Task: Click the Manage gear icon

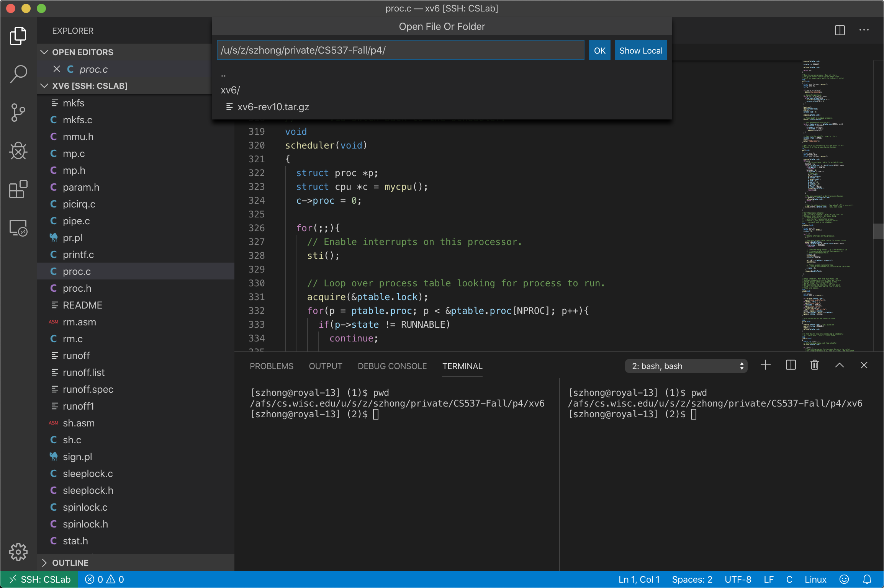Action: pos(18,552)
